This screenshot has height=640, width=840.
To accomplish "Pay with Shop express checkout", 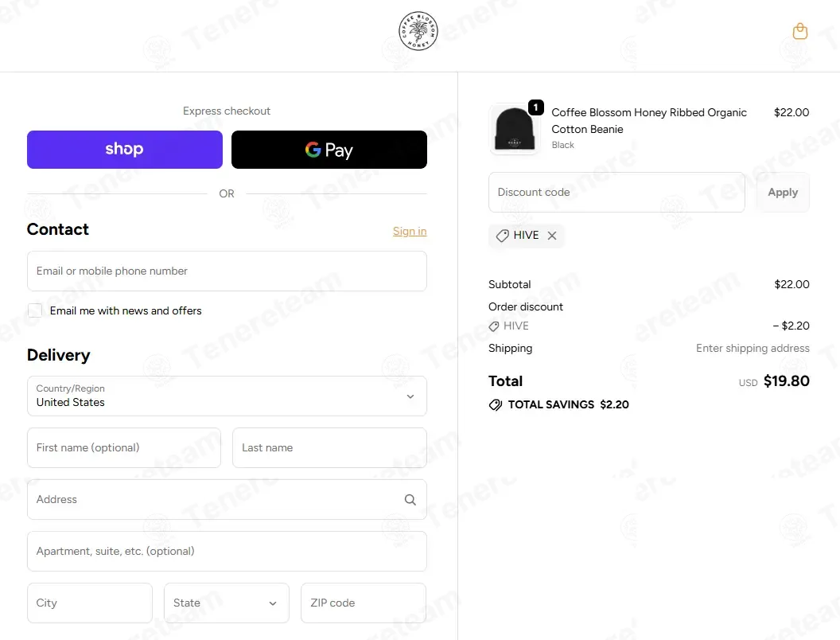I will click(x=125, y=150).
